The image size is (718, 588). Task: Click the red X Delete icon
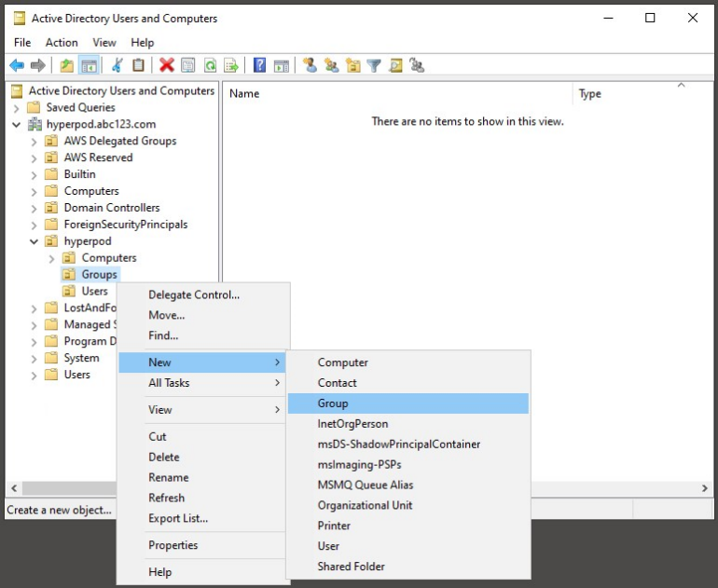[x=167, y=65]
